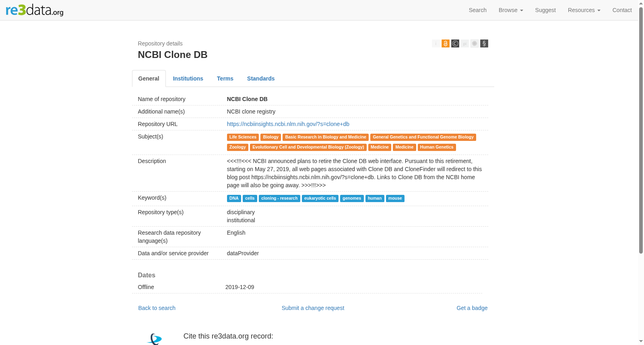Click the Dates section heading
This screenshot has width=644, height=345.
pyautogui.click(x=147, y=275)
